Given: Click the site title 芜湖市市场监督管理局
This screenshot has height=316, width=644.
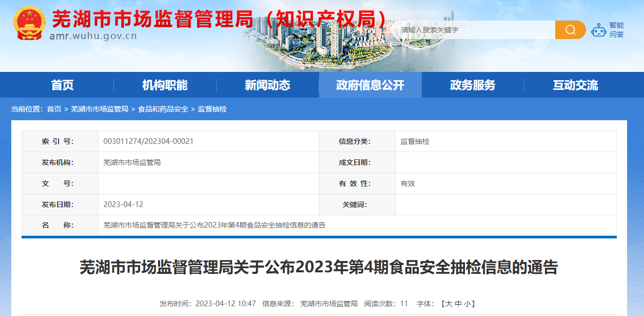Looking at the screenshot, I should [x=153, y=19].
